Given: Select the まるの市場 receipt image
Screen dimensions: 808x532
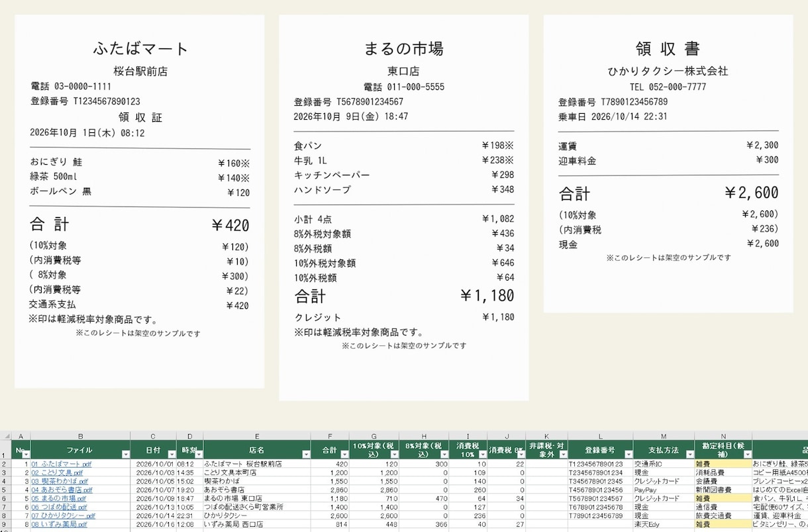Looking at the screenshot, I should pos(404,208).
